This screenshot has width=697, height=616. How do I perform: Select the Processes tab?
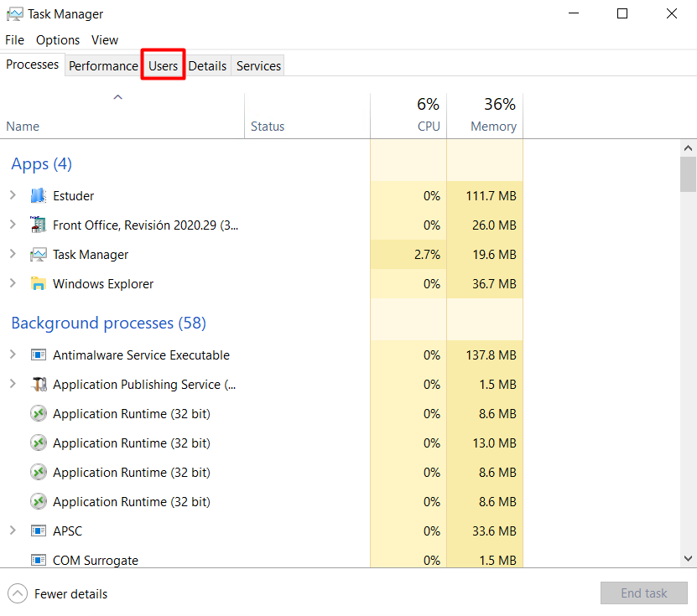[33, 65]
